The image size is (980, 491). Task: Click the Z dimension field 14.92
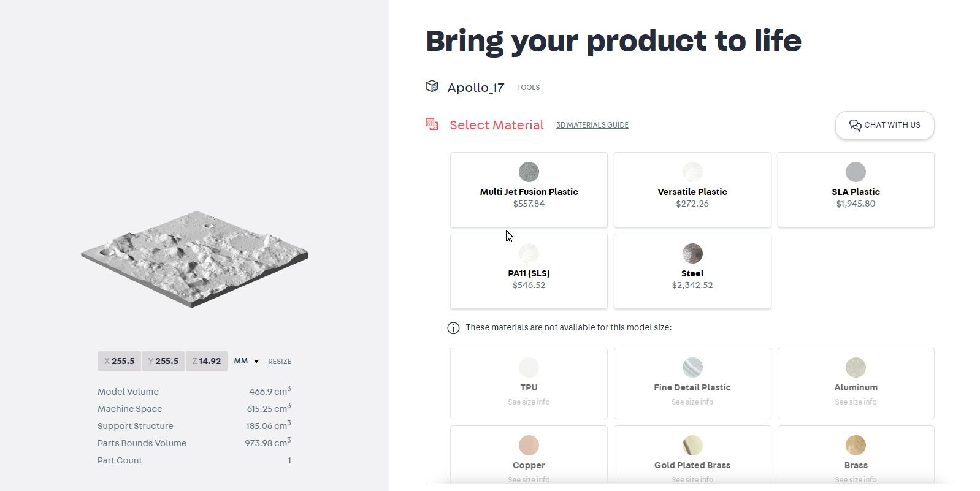pyautogui.click(x=207, y=361)
